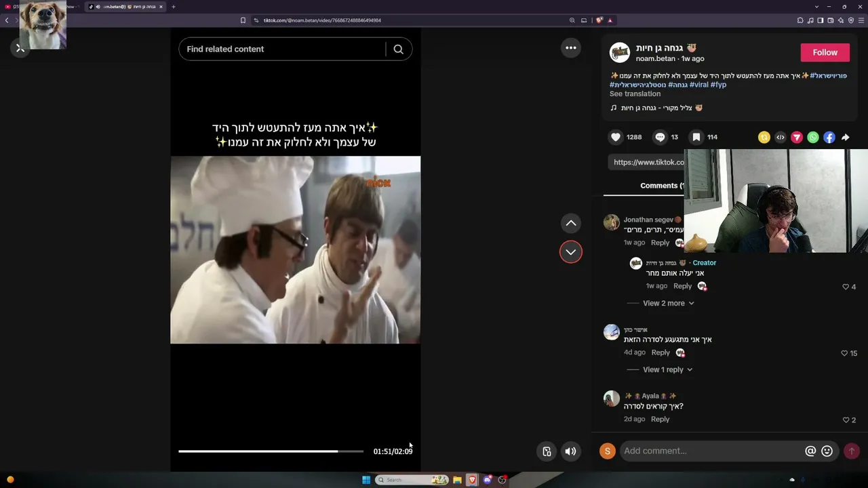Open the three-dots more options menu
868x488 pixels.
(x=571, y=47)
